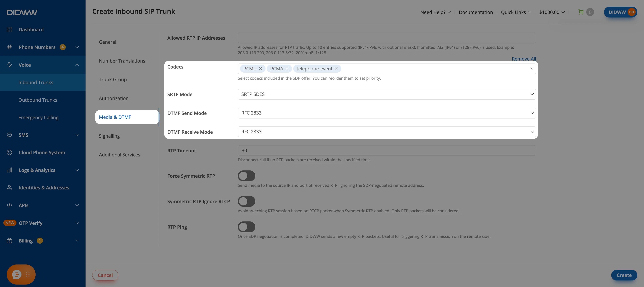Image resolution: width=644 pixels, height=287 pixels.
Task: Open the Outbound Trunks menu item
Action: [x=38, y=100]
